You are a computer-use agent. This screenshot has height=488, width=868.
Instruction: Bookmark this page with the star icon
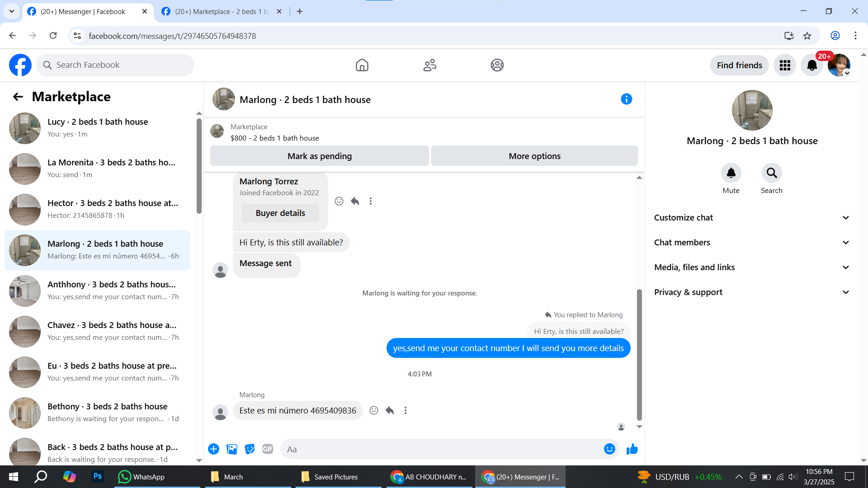tap(807, 36)
